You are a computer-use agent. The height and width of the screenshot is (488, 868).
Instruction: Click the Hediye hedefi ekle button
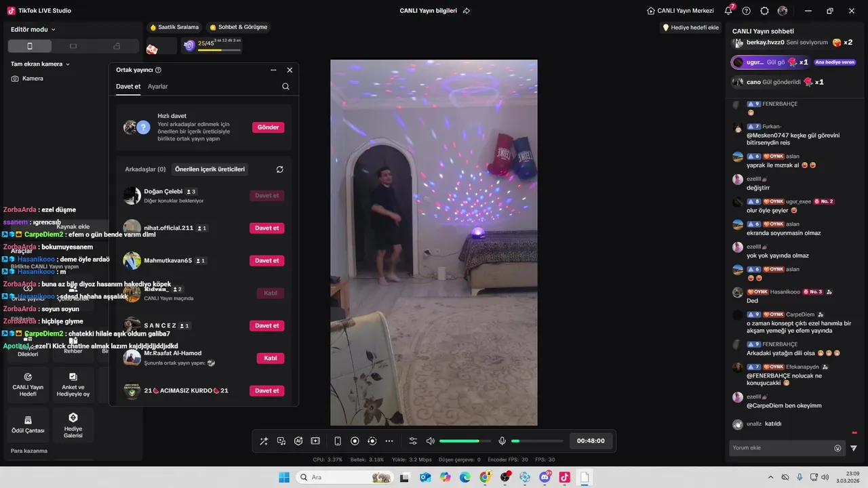coord(690,28)
